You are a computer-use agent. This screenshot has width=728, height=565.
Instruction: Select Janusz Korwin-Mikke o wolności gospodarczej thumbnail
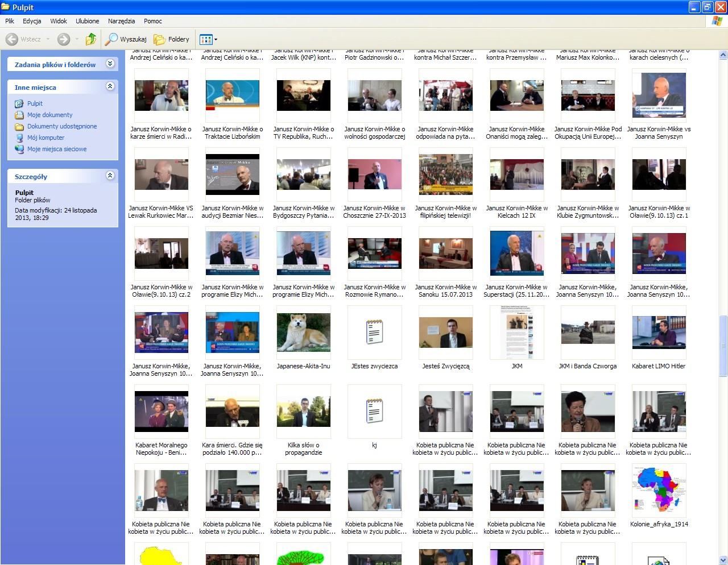pos(374,95)
